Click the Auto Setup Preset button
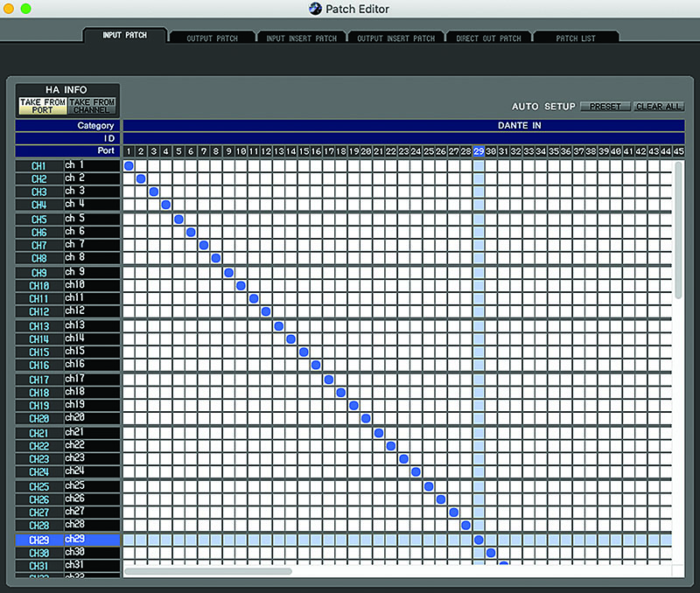The width and height of the screenshot is (700, 593). (x=605, y=106)
